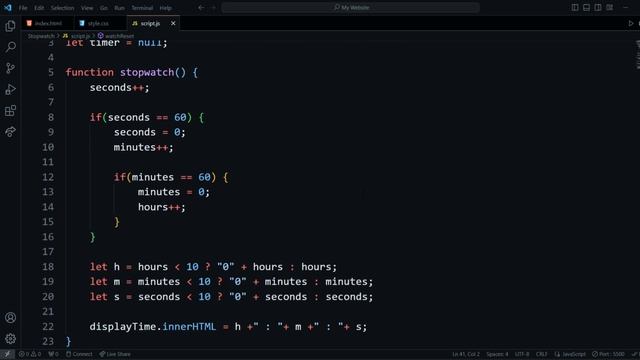
Task: Click the ports forwarded status item
Action: 53,354
